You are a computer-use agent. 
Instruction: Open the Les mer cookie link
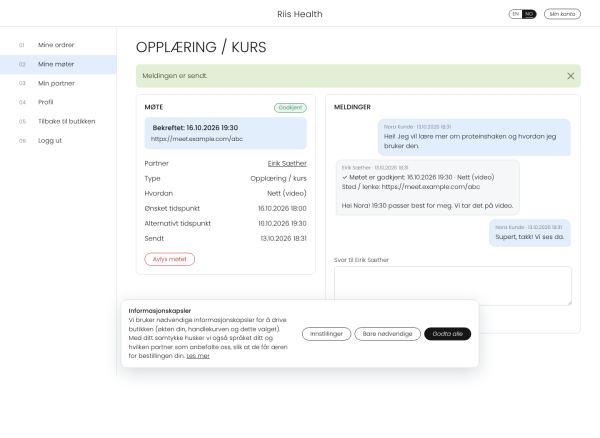[x=198, y=356]
